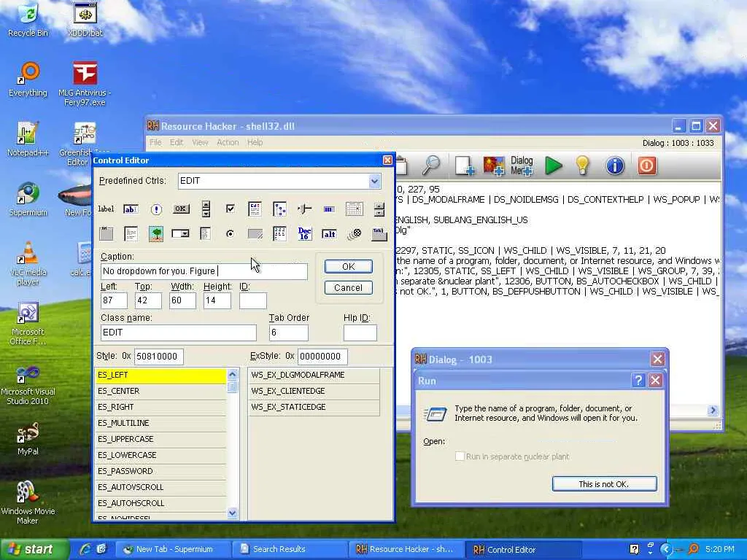Open the VLC media player desktop icon

tap(28, 263)
